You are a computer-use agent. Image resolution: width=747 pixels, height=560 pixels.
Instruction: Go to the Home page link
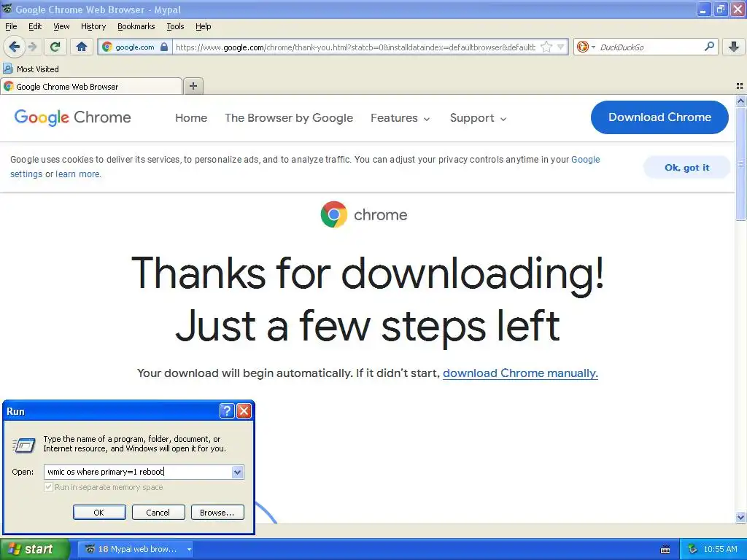point(191,117)
